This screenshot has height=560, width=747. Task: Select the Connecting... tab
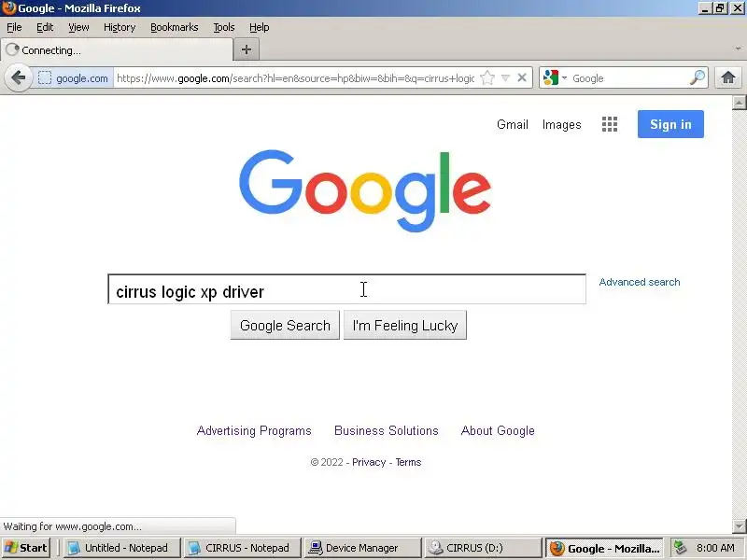pos(116,50)
